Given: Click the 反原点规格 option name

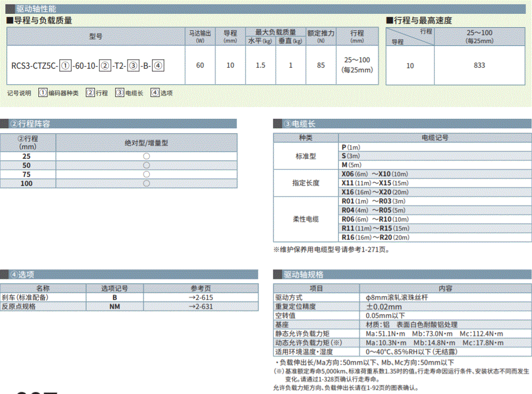Looking at the screenshot, I should pos(19,307).
